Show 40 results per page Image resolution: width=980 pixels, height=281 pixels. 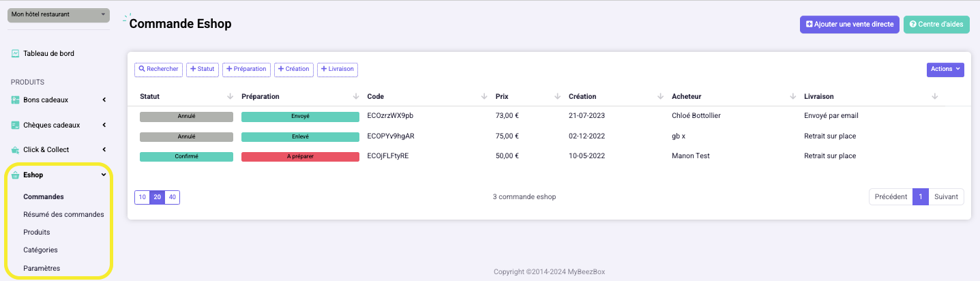point(172,197)
